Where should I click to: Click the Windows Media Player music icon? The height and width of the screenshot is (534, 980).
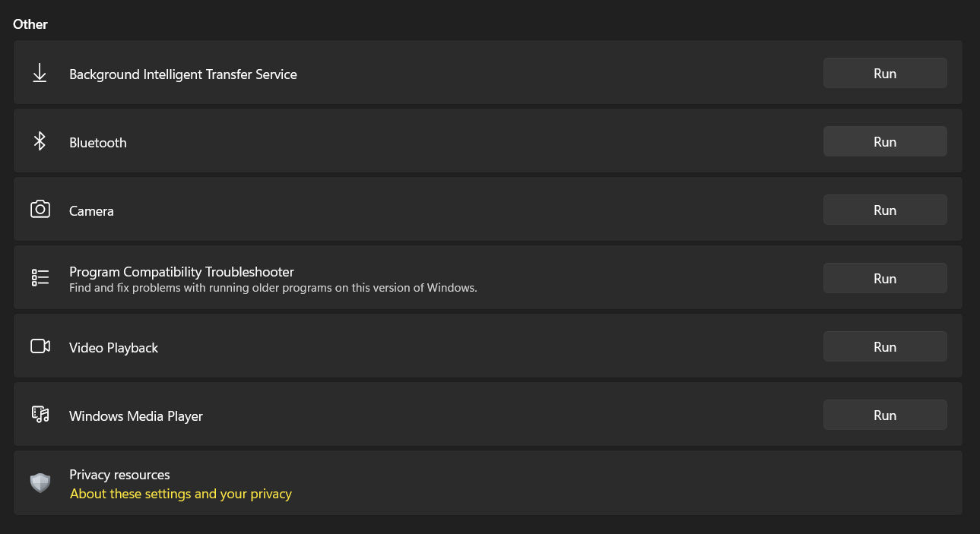(40, 415)
